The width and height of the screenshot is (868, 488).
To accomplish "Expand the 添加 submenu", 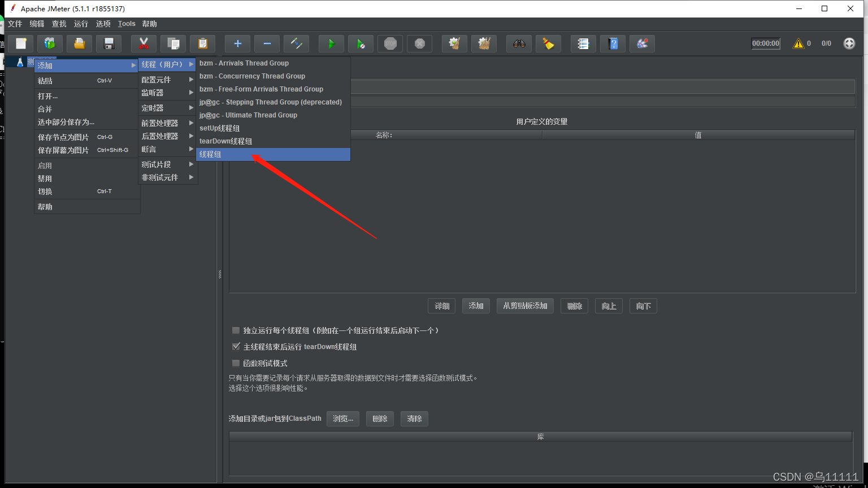I will [86, 66].
